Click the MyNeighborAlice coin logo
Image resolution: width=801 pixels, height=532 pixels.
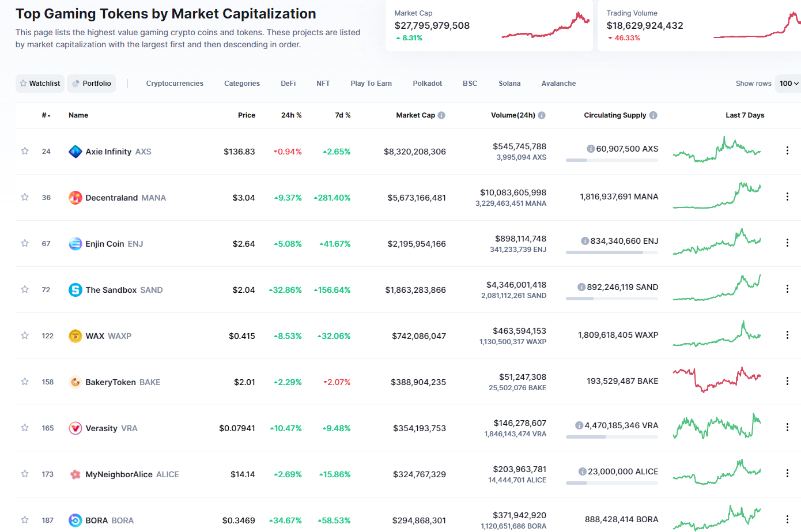click(75, 474)
